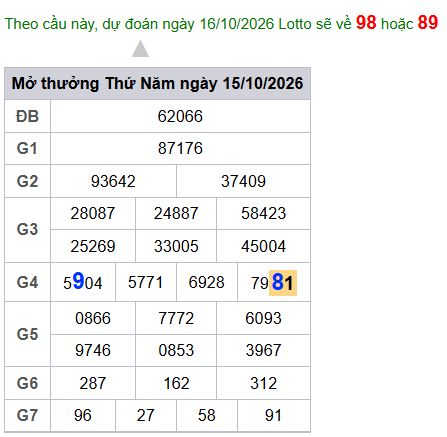Viewport: 447px width, 437px height.
Task: Select G3 number 33005
Action: (176, 246)
